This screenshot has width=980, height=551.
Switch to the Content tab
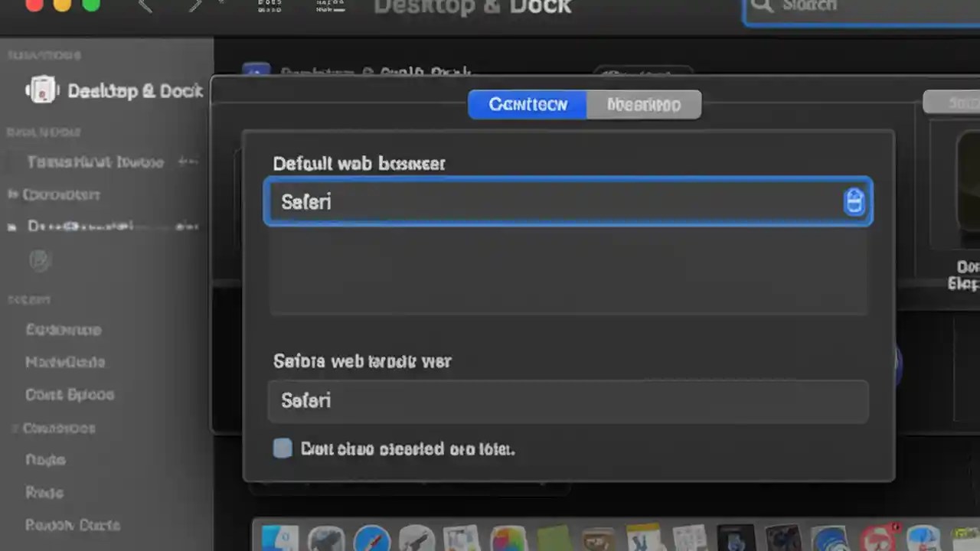coord(528,105)
